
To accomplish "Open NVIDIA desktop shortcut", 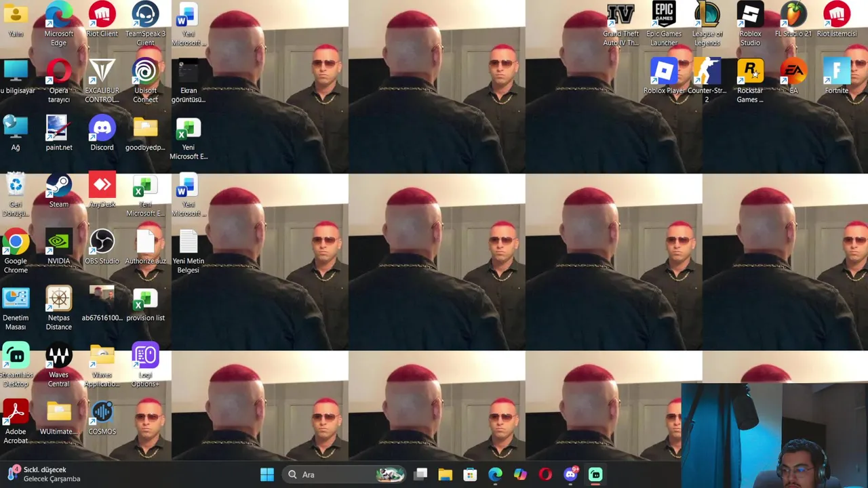I will 59,247.
